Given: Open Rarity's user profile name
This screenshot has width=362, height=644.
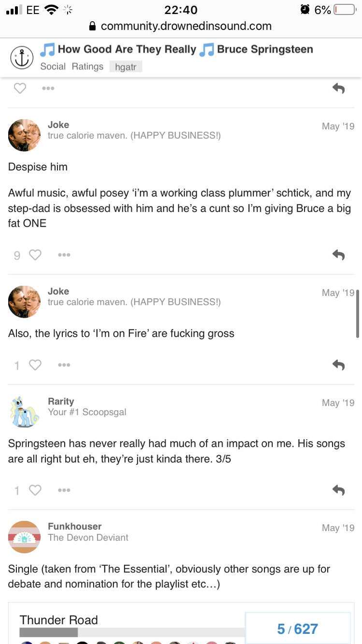Looking at the screenshot, I should coord(61,401).
